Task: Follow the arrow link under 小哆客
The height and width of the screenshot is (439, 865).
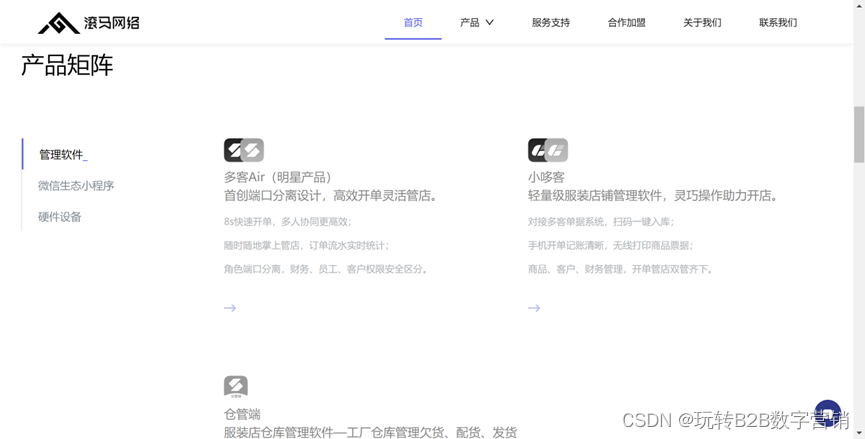Action: [534, 308]
